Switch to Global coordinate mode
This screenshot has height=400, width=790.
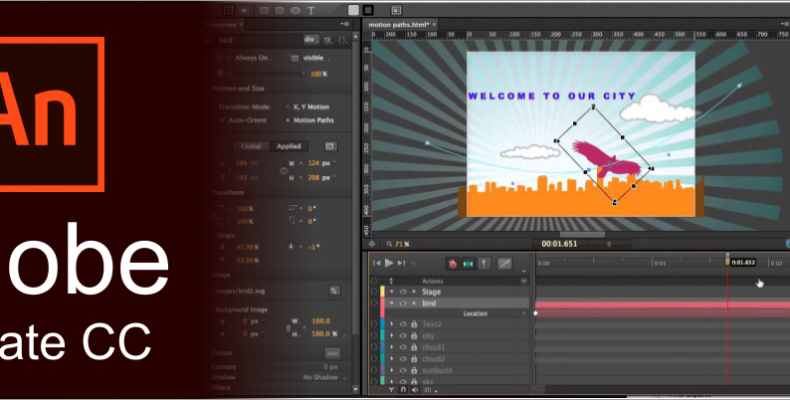(x=251, y=146)
